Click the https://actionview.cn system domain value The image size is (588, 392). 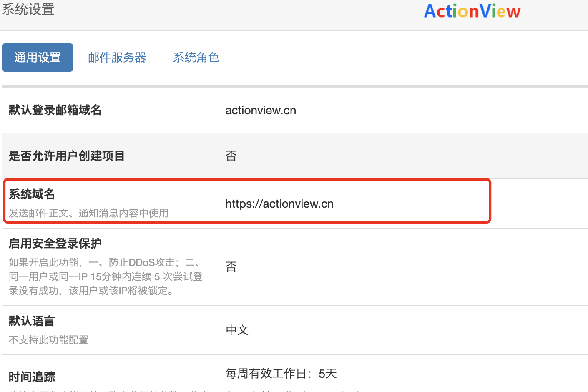click(279, 204)
